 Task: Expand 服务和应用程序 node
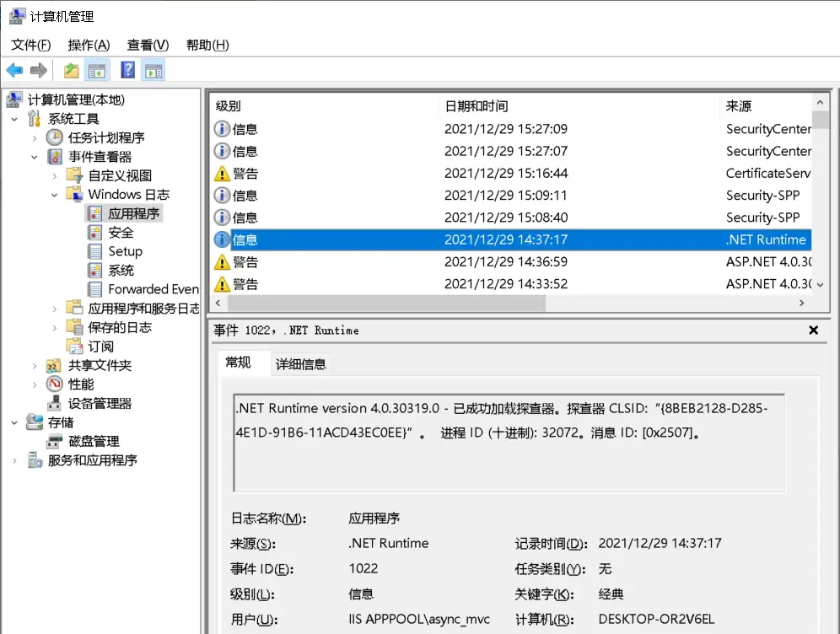point(14,460)
